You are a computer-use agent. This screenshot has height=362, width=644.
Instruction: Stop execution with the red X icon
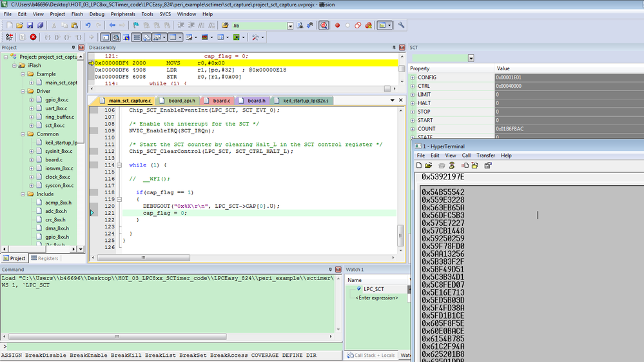(34, 37)
